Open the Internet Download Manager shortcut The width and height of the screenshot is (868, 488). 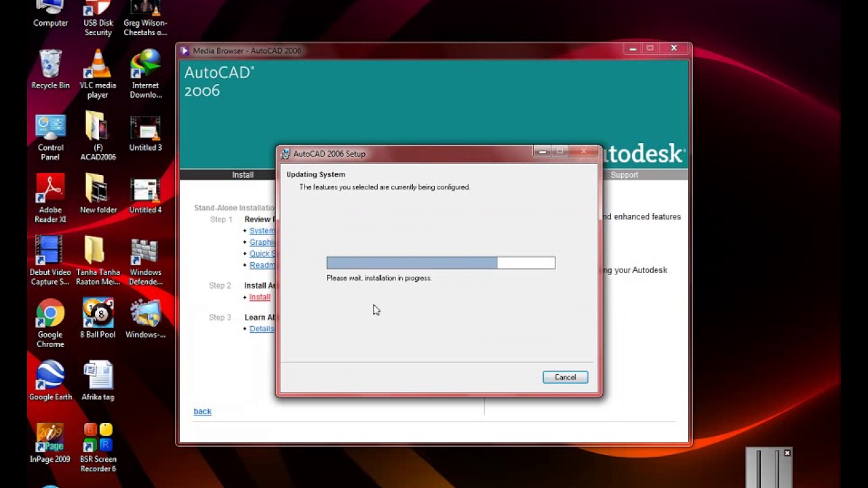point(145,74)
